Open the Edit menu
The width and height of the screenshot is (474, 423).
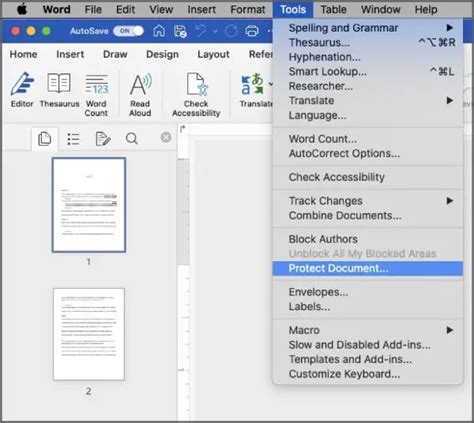pyautogui.click(x=125, y=9)
